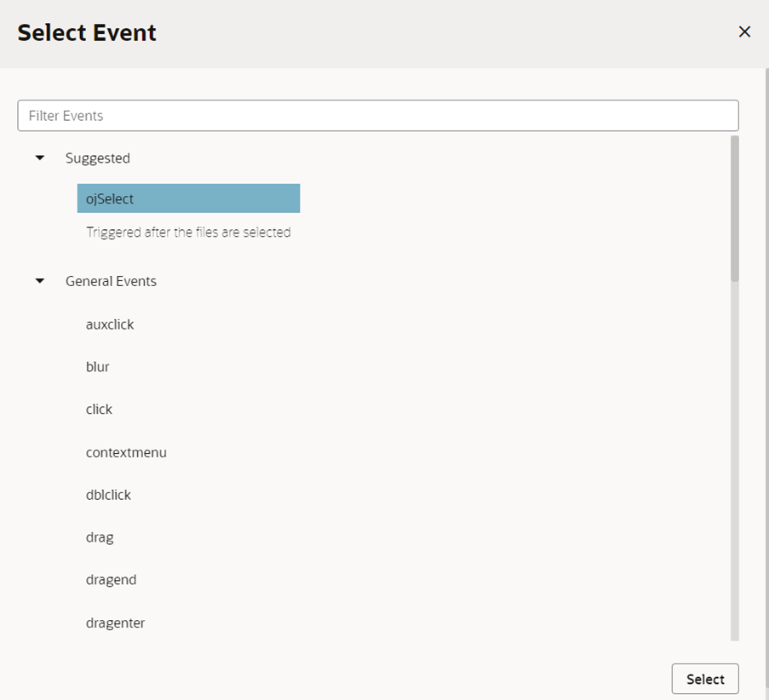
Task: Select the contextmenu event
Action: coord(126,452)
